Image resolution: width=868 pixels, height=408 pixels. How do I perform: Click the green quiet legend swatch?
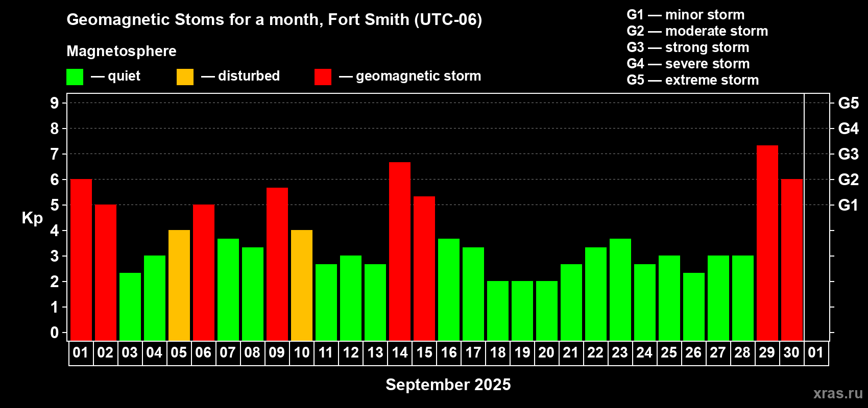[x=75, y=77]
